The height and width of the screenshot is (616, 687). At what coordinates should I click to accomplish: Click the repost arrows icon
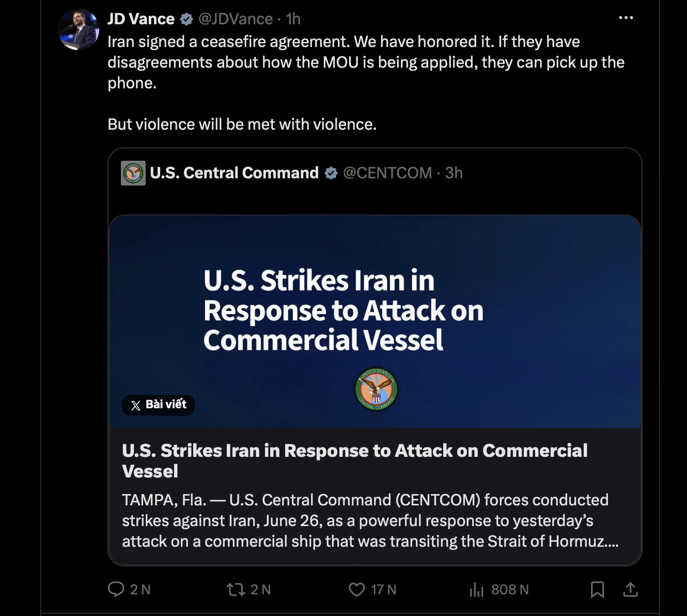click(236, 589)
